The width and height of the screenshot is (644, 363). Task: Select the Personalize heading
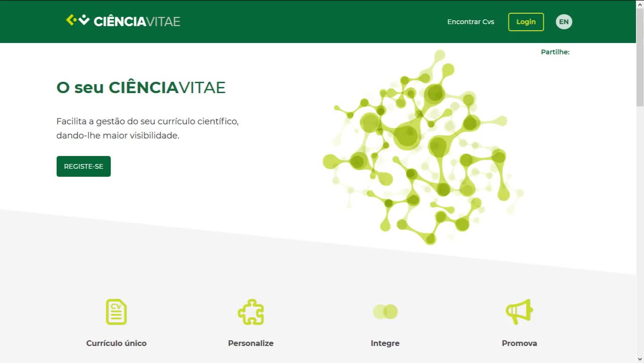pos(251,343)
